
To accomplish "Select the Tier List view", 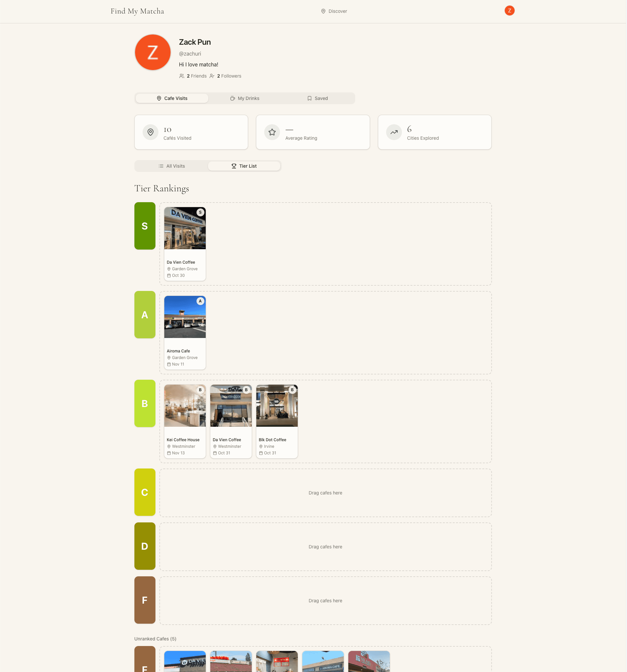I will coord(244,166).
